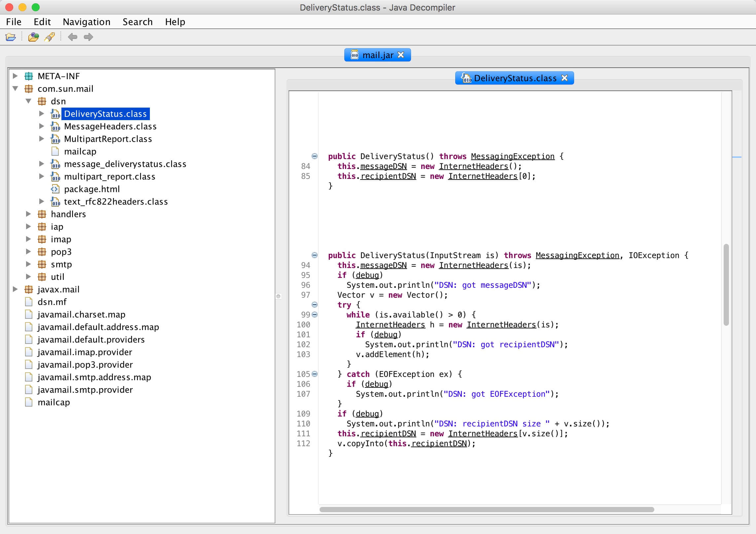The width and height of the screenshot is (756, 534).
Task: Expand the handlers package node
Action: (28, 214)
